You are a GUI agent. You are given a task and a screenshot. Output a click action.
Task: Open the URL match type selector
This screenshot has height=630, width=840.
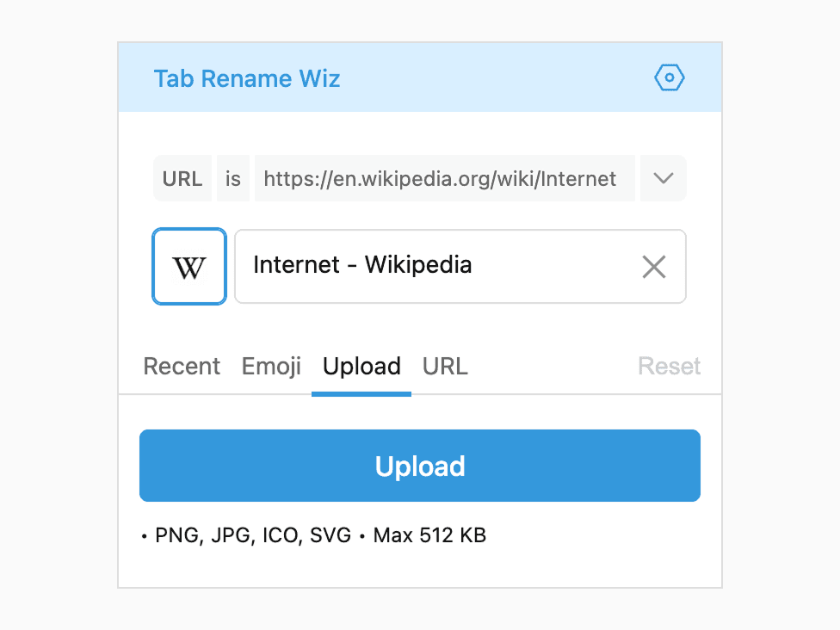tap(182, 179)
